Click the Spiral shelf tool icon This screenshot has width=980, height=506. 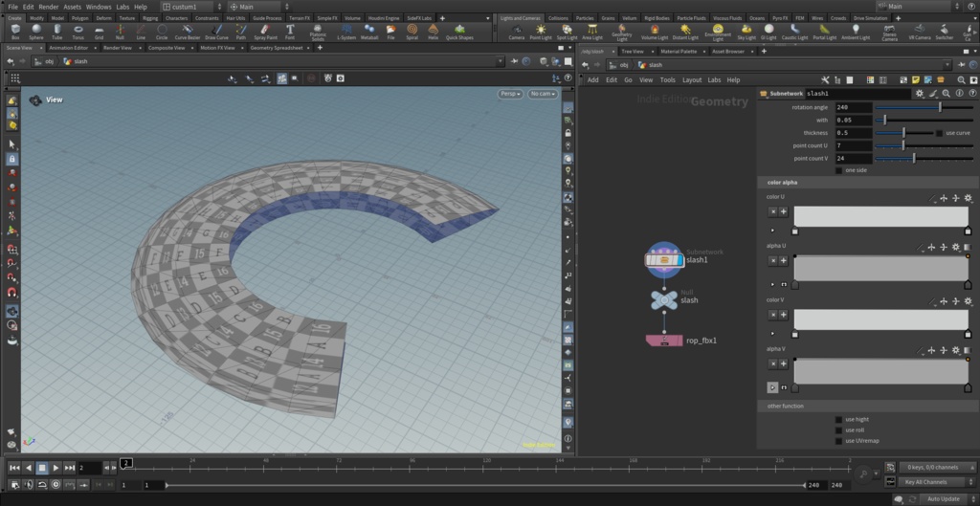[412, 31]
